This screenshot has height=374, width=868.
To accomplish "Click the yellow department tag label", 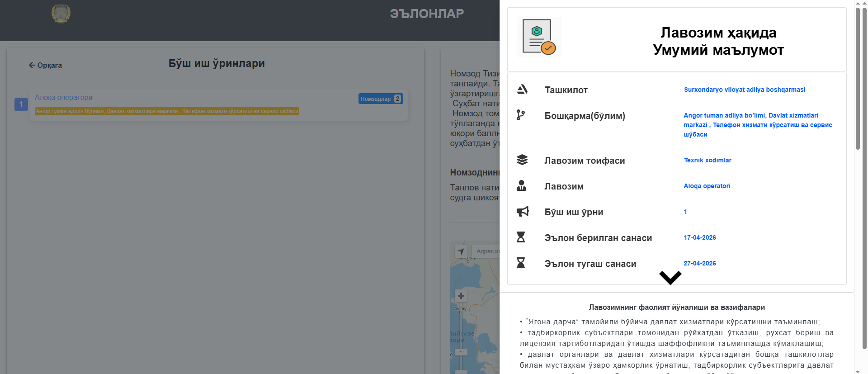I will [167, 111].
